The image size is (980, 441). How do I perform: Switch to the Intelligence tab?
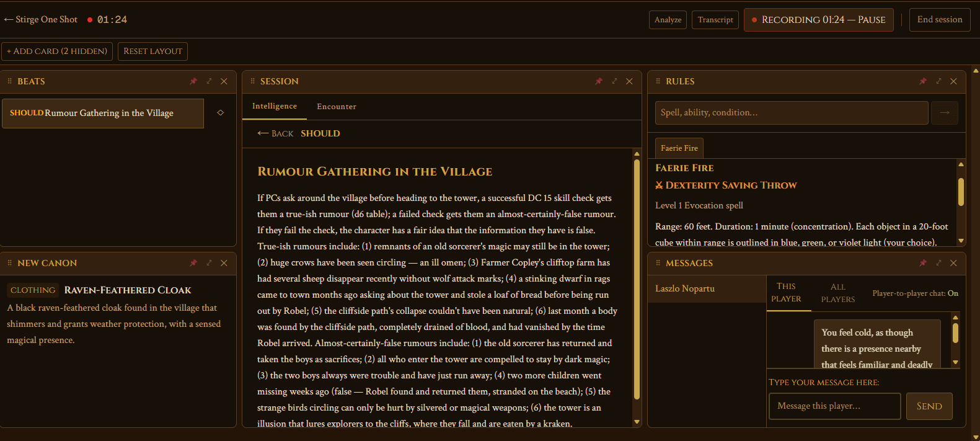click(x=275, y=106)
